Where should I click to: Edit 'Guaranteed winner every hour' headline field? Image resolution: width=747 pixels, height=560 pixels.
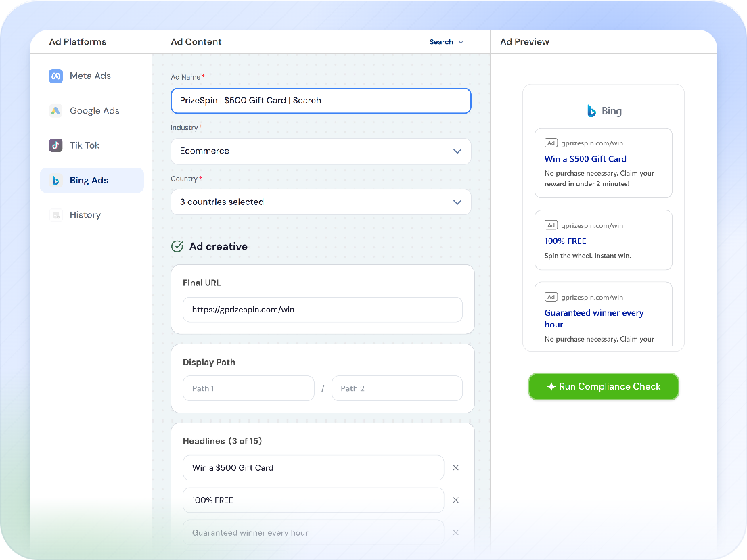(313, 532)
